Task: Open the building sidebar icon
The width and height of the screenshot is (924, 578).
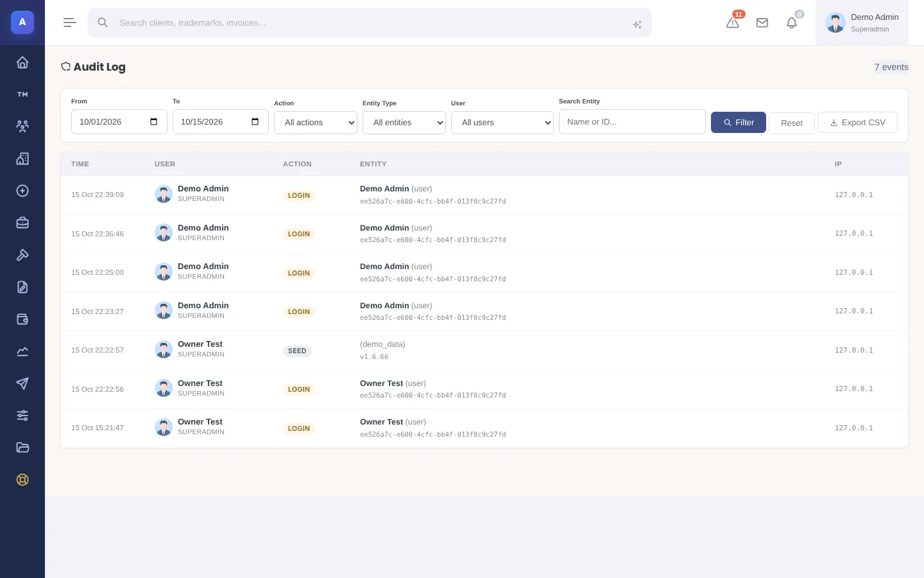Action: pos(22,159)
